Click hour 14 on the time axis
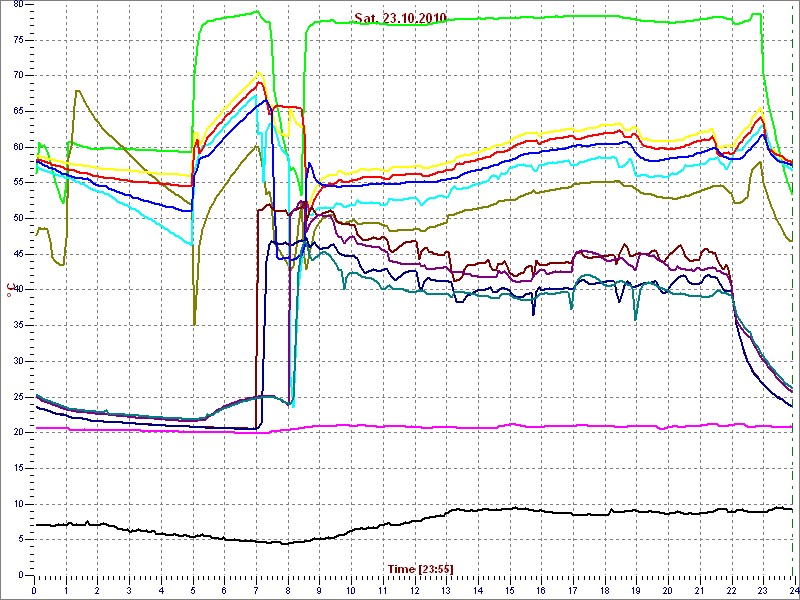 478,589
